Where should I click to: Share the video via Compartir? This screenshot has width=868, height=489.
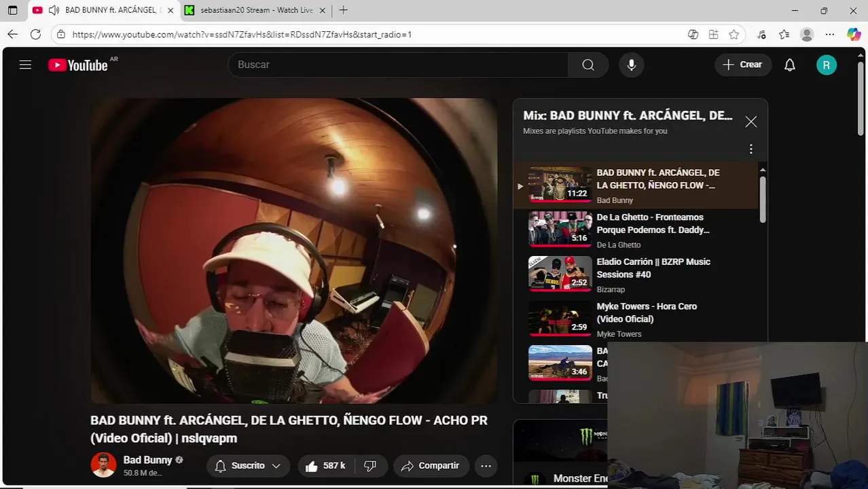click(x=431, y=466)
